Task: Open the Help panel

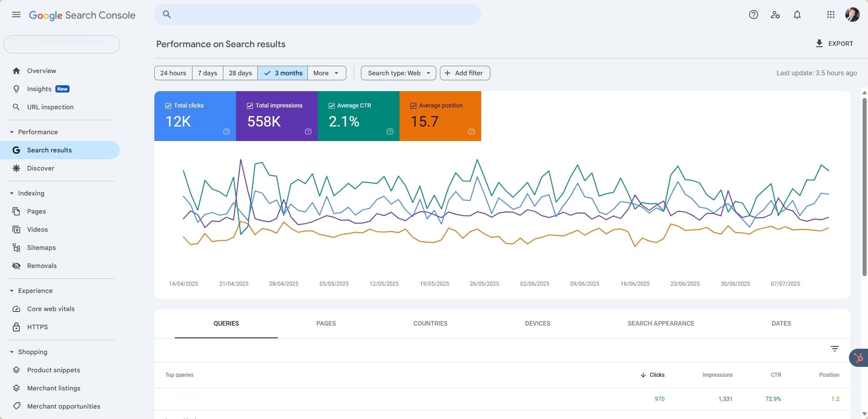Action: (753, 15)
